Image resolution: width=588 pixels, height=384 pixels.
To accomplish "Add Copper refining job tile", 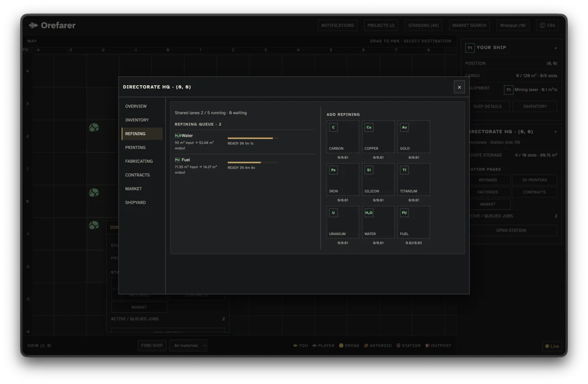I will coord(378,137).
